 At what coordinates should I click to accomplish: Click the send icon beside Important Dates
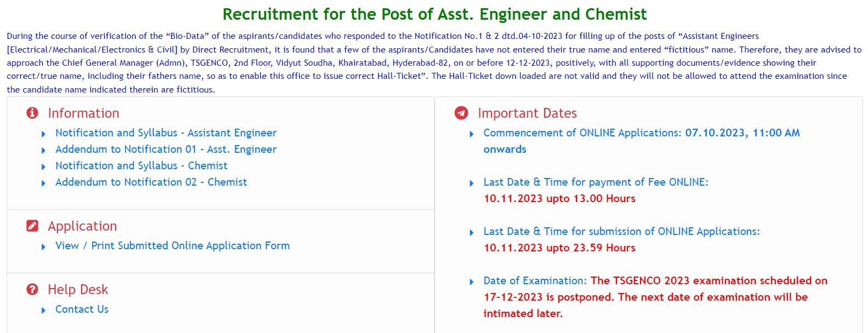[462, 112]
